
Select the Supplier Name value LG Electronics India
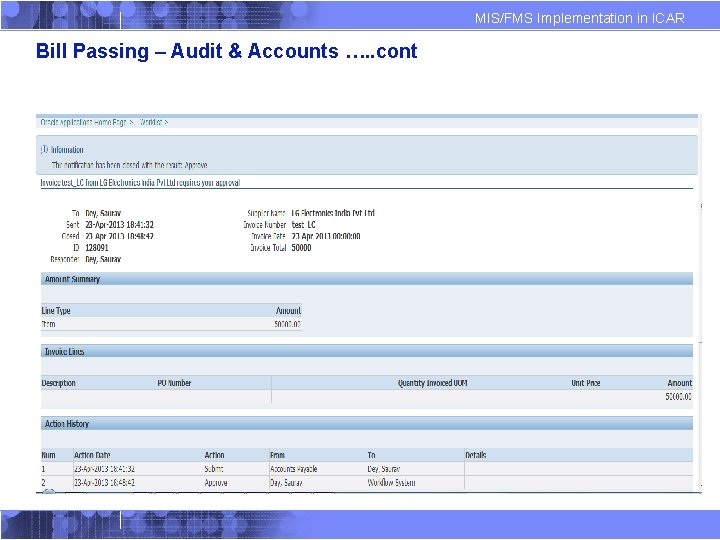click(333, 213)
